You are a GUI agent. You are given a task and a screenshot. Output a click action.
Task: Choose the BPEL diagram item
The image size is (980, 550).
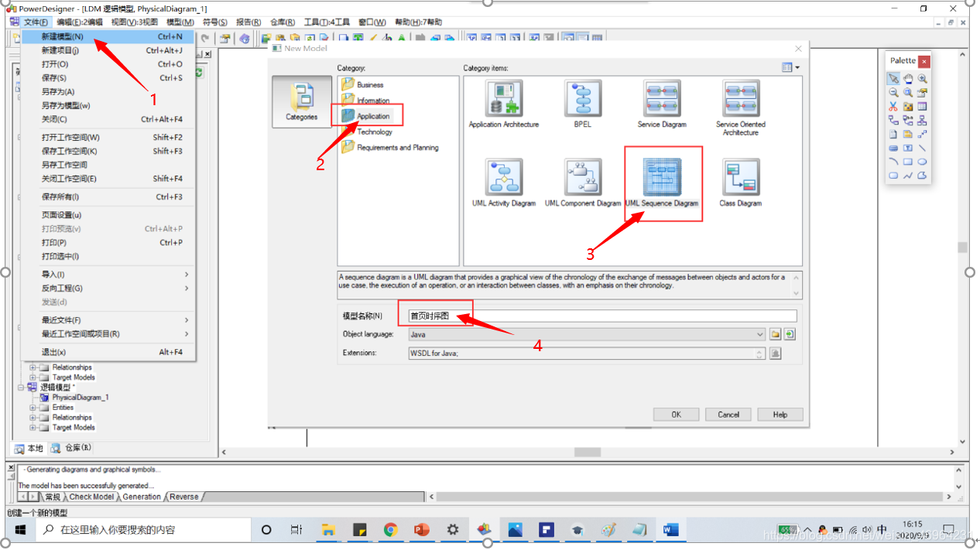click(x=583, y=104)
